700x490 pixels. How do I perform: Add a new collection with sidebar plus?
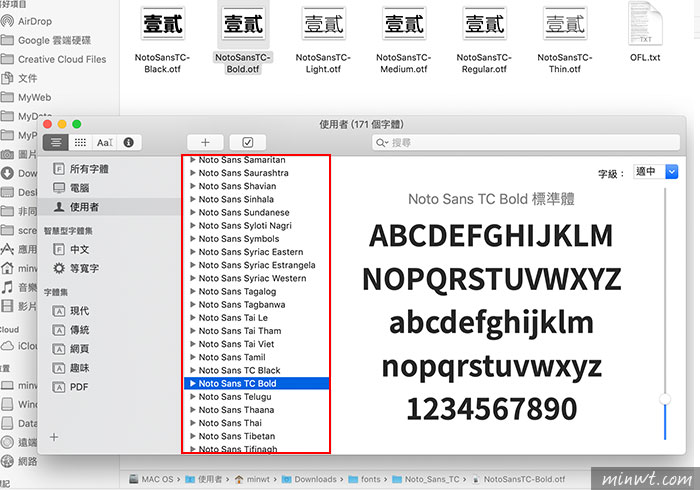(x=54, y=437)
